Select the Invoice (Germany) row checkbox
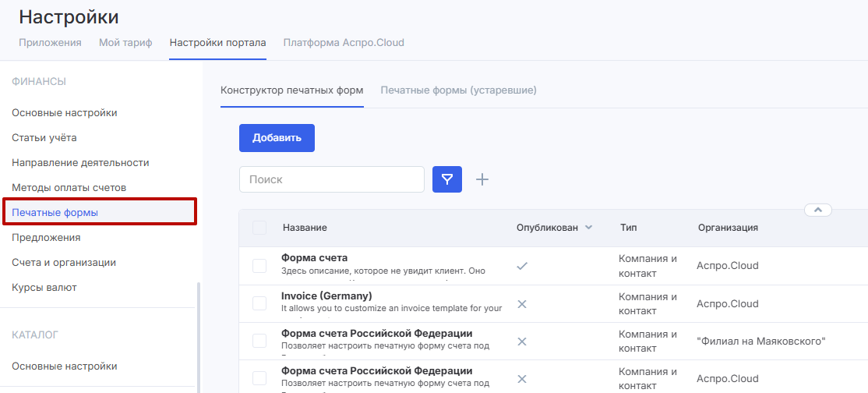This screenshot has width=868, height=393. (x=259, y=304)
